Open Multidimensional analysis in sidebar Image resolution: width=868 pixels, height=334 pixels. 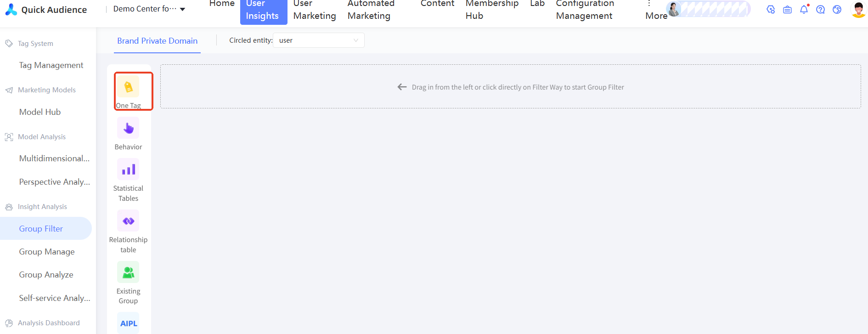tap(54, 159)
